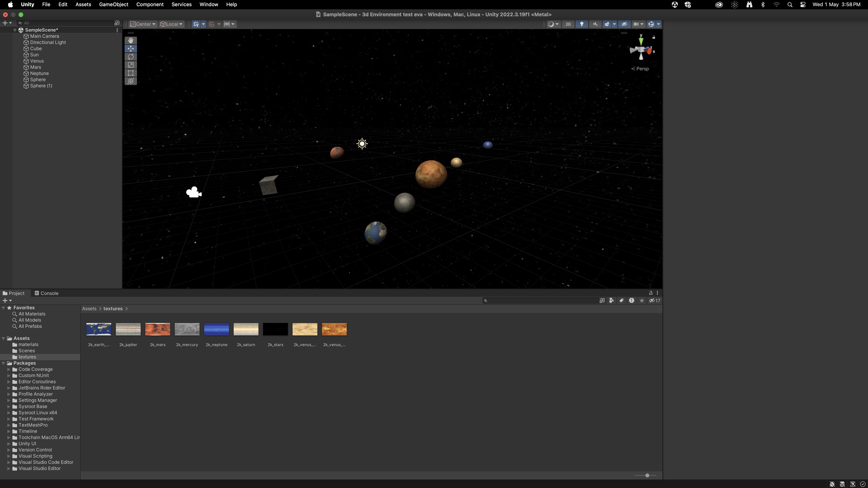Open Search by Import Log Type filter
Viewport: 868px width, 488px height.
[632, 300]
